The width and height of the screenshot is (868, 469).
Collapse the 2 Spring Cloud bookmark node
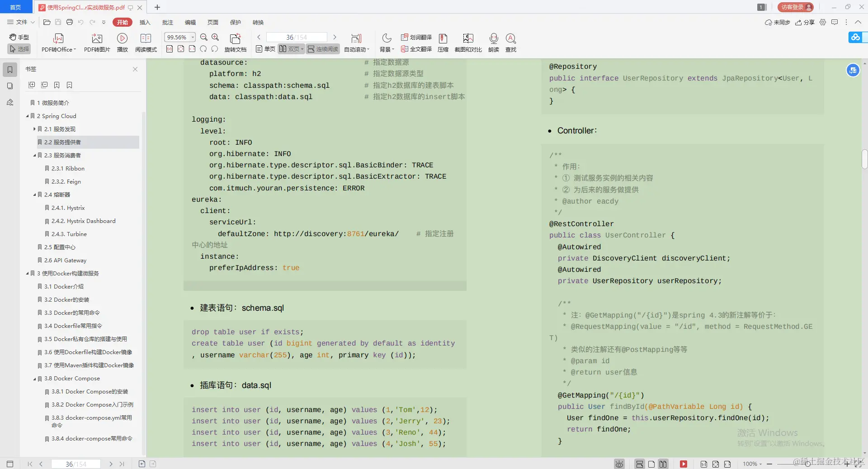click(x=28, y=116)
